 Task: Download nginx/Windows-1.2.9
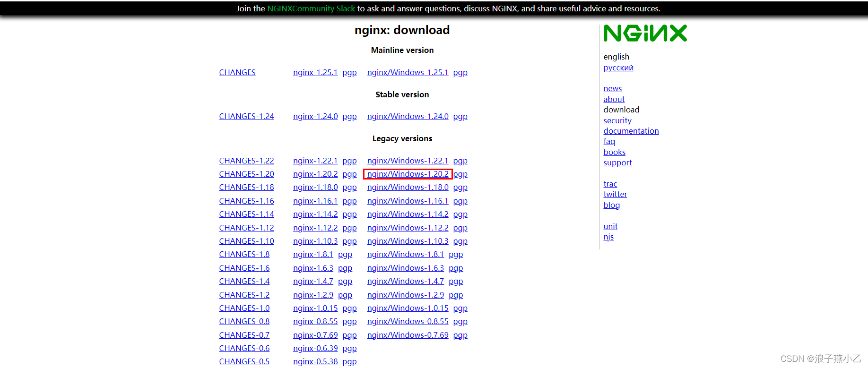[406, 295]
